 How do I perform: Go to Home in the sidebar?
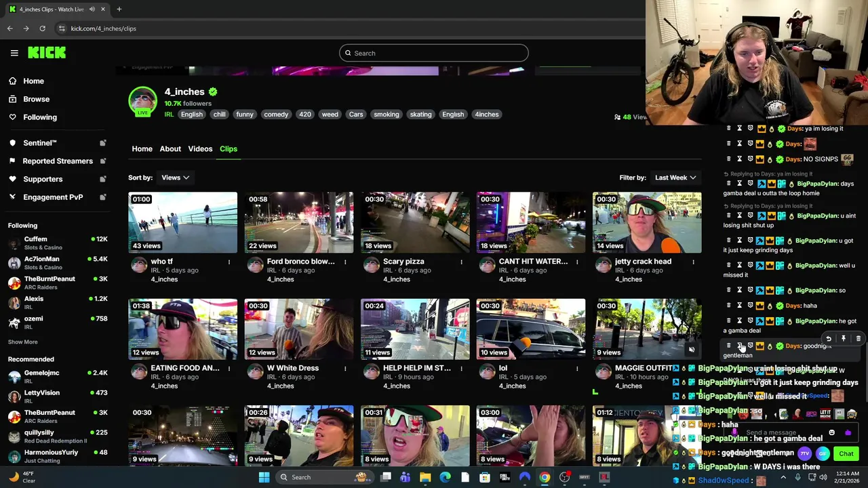coord(33,81)
